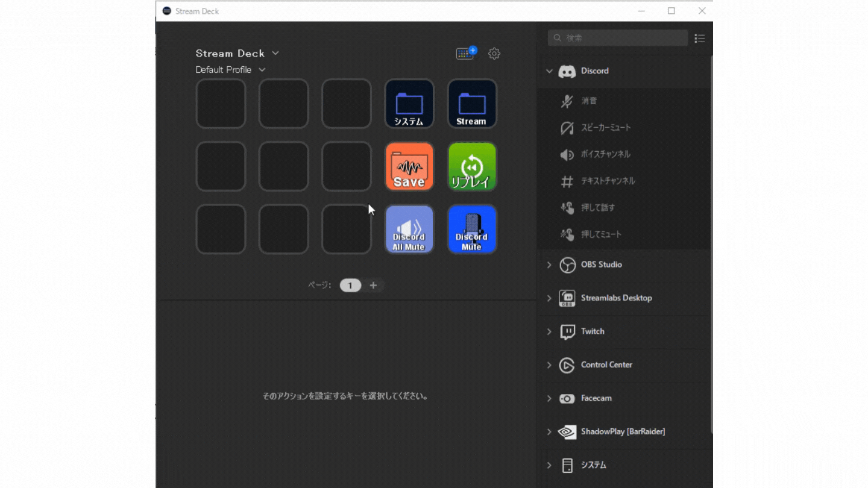
Task: Expand the Streamlabs Desktop category
Action: (x=549, y=298)
